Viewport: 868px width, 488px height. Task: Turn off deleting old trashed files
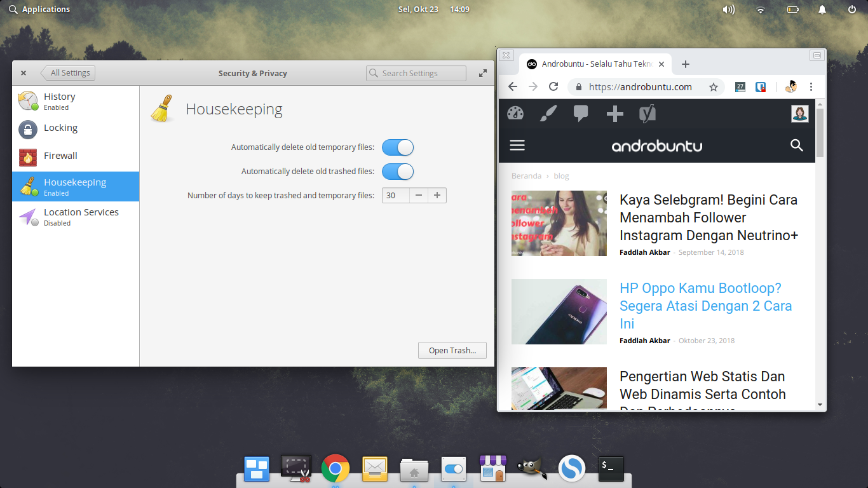(397, 171)
